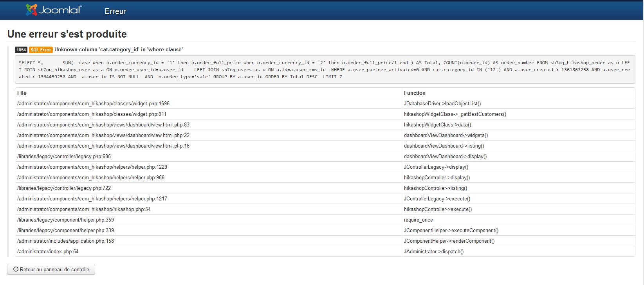The width and height of the screenshot is (644, 285).
Task: Select the helpers/helper.php:986 cell
Action: (208, 177)
